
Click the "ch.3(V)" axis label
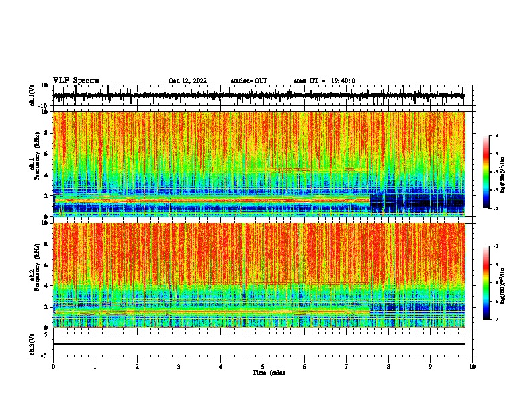click(x=32, y=345)
